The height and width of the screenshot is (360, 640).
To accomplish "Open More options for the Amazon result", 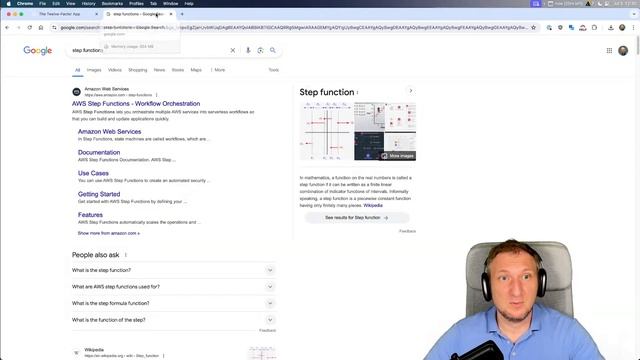I will point(156,95).
